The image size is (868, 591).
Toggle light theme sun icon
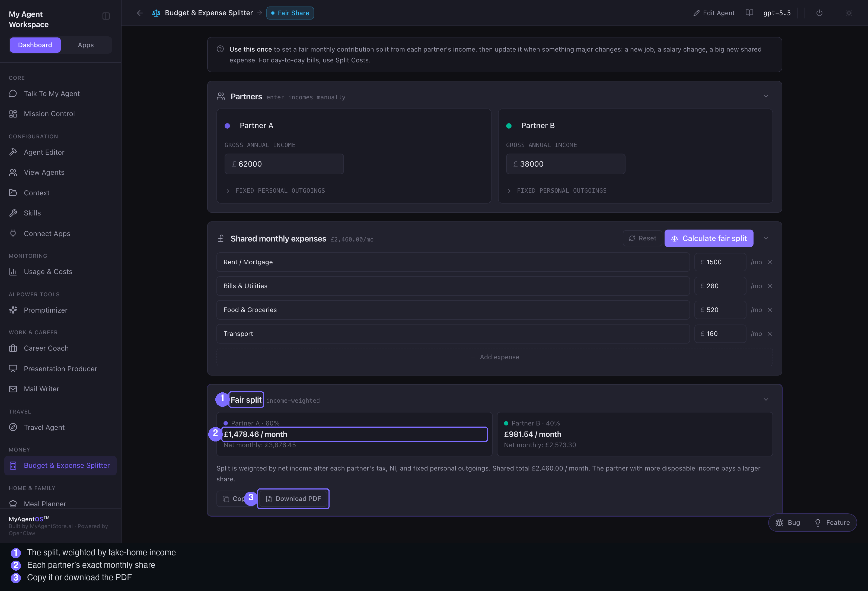coord(848,13)
